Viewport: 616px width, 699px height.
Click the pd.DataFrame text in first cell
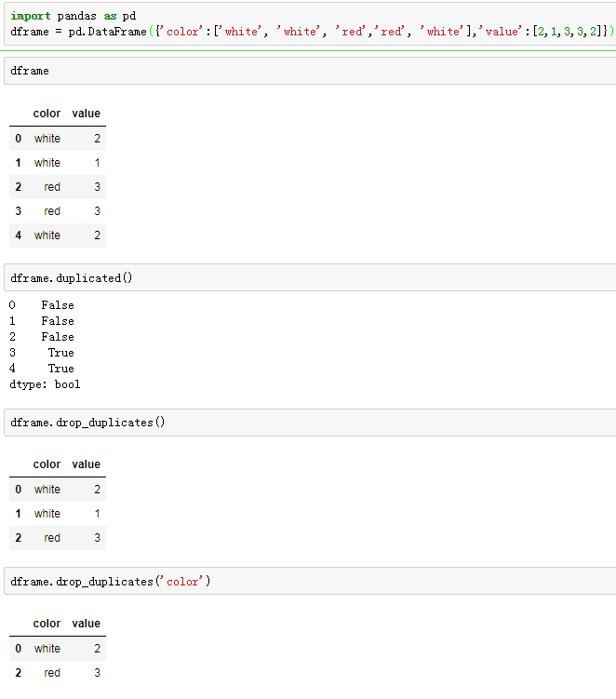pyautogui.click(x=107, y=32)
